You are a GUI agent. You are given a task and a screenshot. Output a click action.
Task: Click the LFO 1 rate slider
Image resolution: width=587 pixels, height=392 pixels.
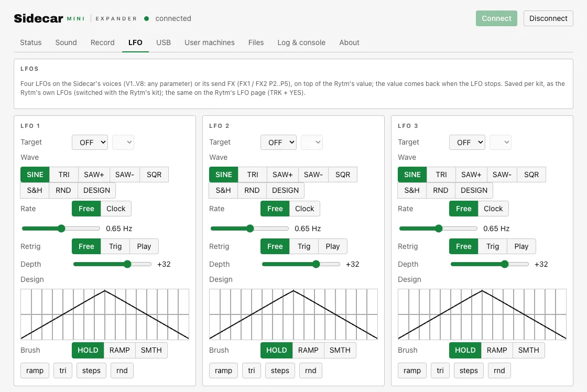[61, 228]
